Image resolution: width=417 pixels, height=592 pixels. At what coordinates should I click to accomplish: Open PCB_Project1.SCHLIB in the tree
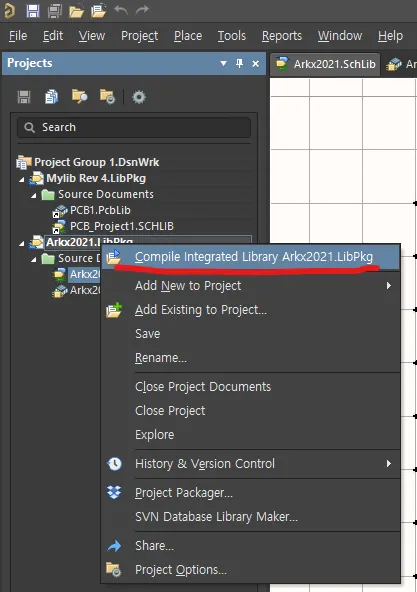pos(122,226)
